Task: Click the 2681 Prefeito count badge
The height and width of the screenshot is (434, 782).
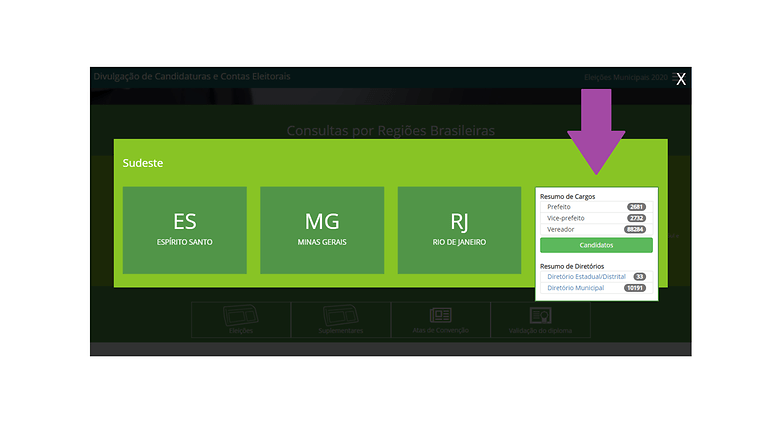Action: pos(636,207)
